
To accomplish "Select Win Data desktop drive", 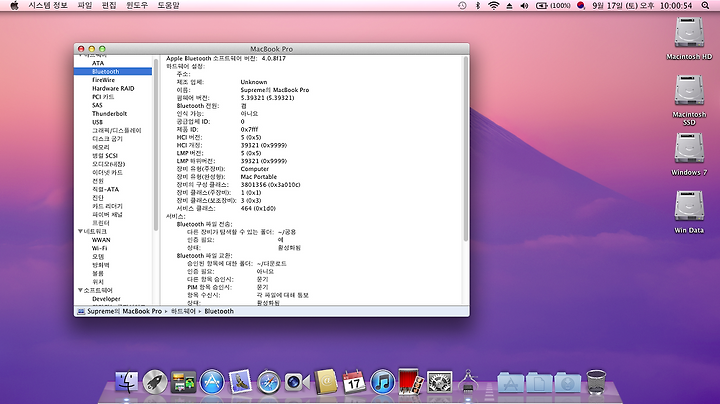I will (689, 212).
